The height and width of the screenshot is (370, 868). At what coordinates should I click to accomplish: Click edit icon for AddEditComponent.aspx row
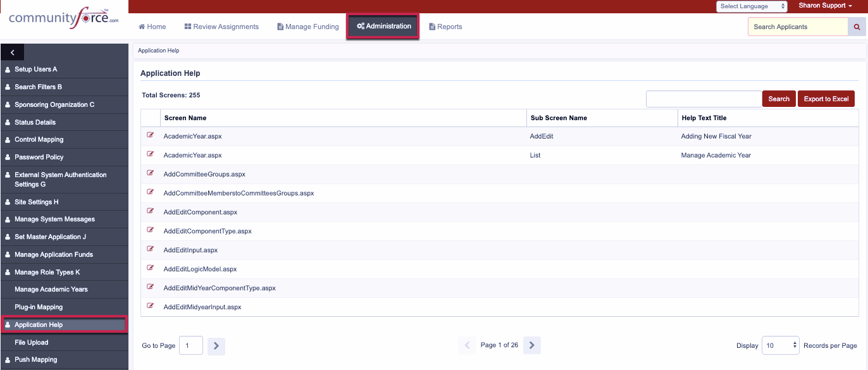tap(151, 211)
